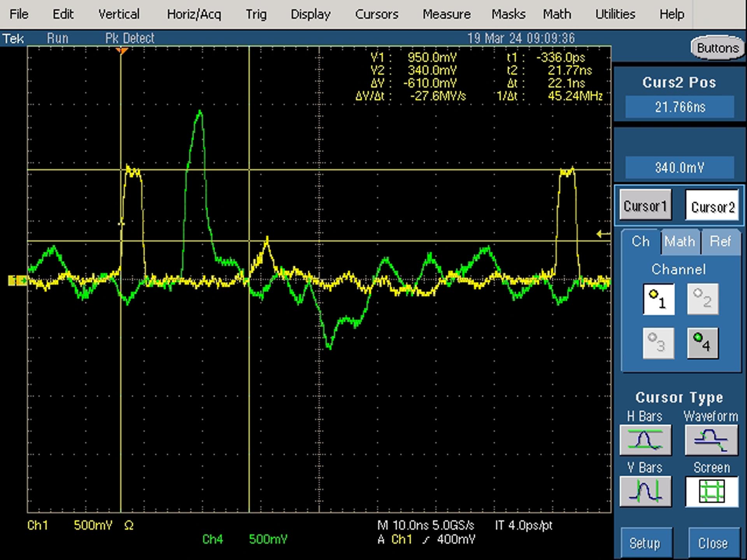Click the V1 950.0mV cursor readout

pyautogui.click(x=414, y=58)
